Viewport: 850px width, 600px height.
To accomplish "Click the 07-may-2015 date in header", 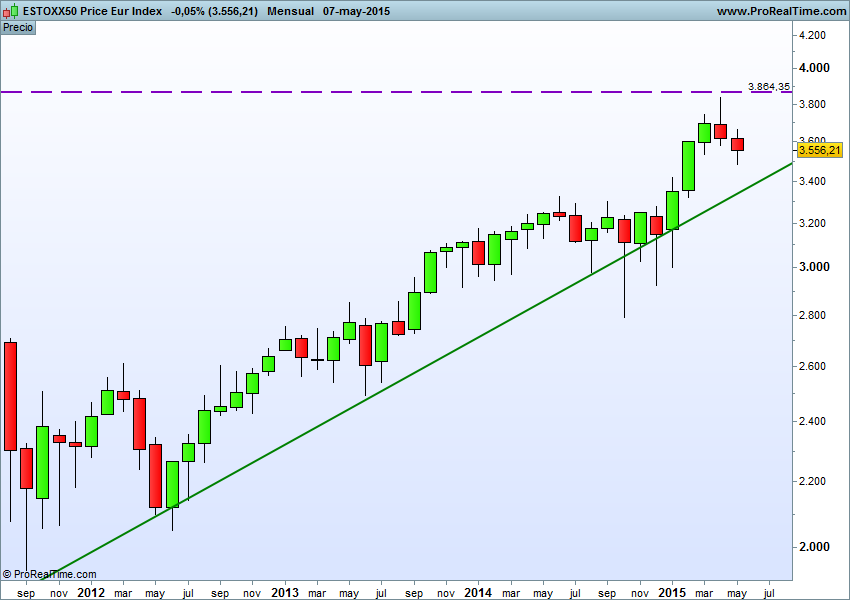I will tap(357, 11).
